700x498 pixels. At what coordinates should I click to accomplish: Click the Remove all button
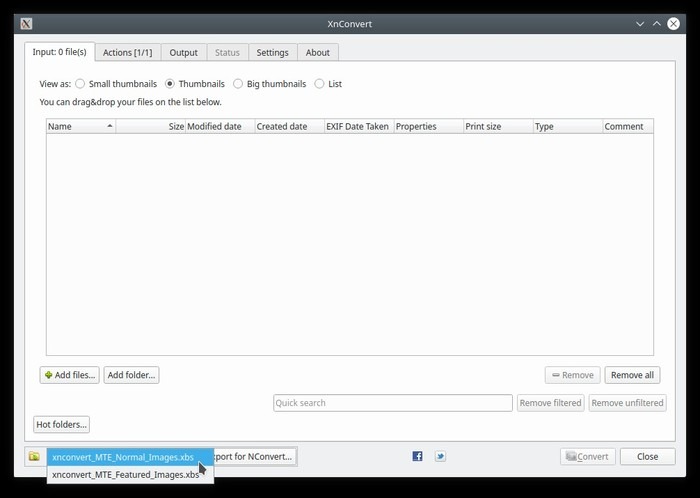[632, 375]
